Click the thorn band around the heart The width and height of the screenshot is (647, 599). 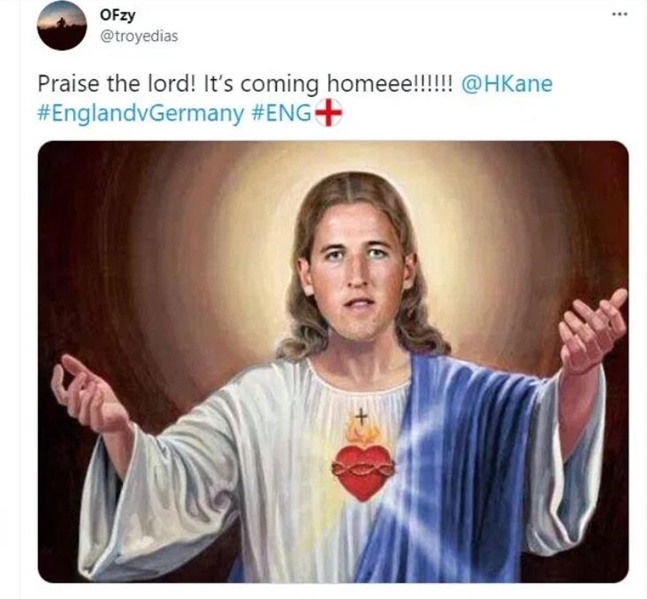click(362, 464)
